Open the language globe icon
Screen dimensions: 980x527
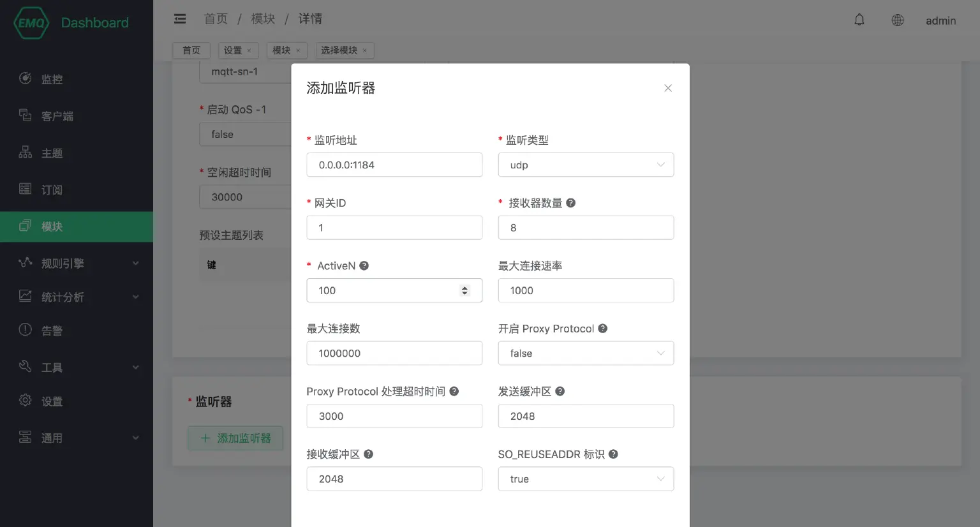898,20
